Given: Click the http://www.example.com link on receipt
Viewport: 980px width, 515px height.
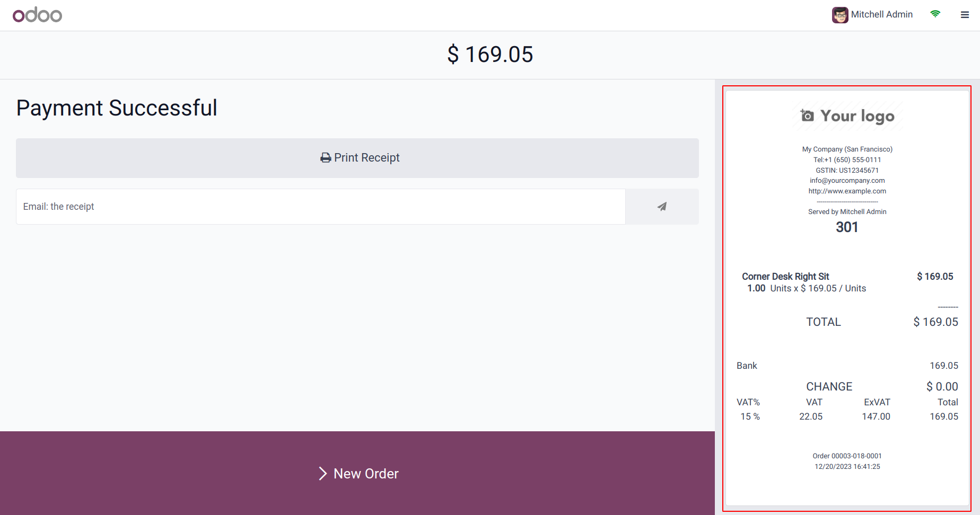Looking at the screenshot, I should 847,191.
